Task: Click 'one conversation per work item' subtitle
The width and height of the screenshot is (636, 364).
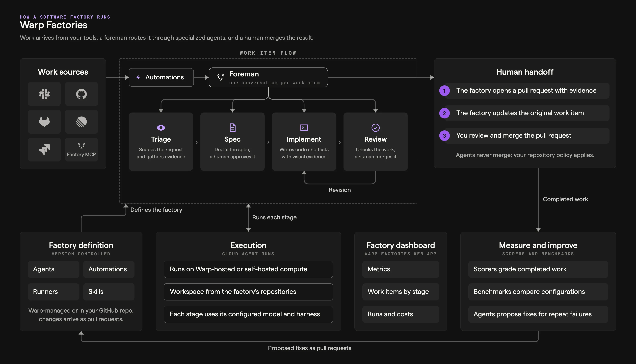Action: [274, 83]
